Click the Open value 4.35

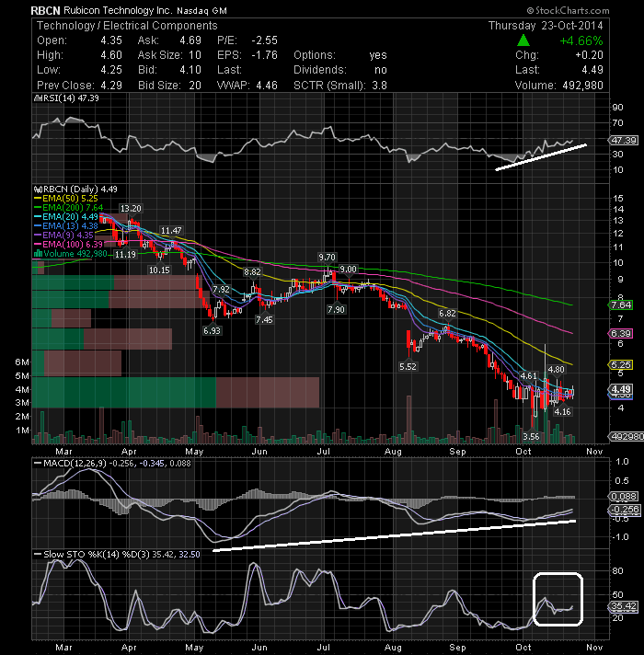tap(111, 40)
